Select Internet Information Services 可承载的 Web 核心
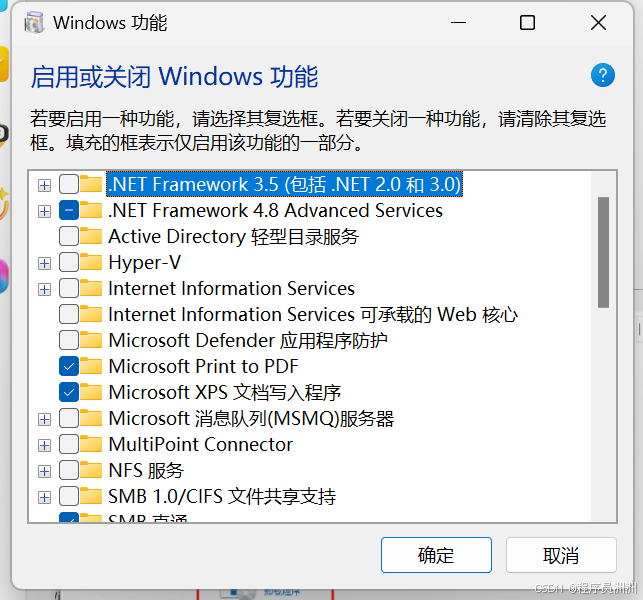The height and width of the screenshot is (600, 643). coord(312,315)
